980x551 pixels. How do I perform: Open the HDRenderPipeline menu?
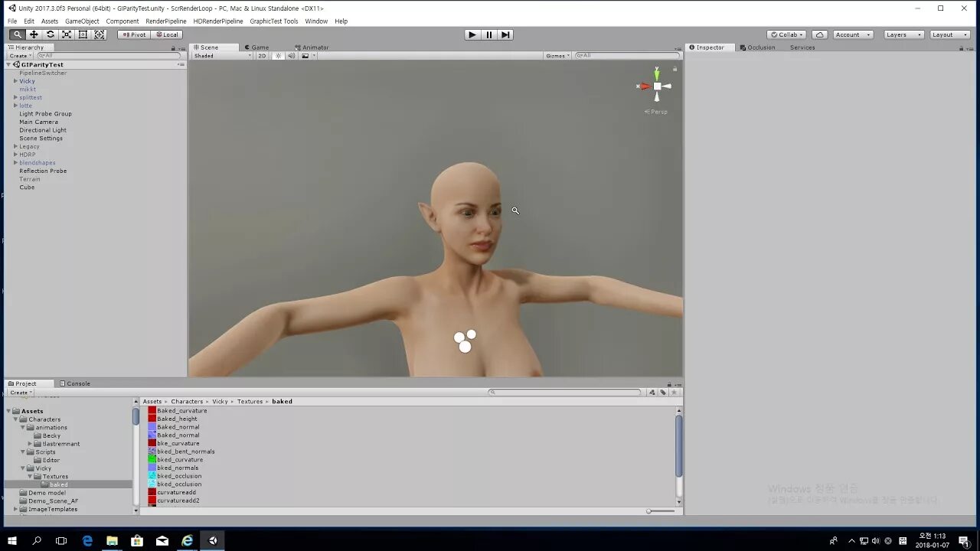[218, 21]
